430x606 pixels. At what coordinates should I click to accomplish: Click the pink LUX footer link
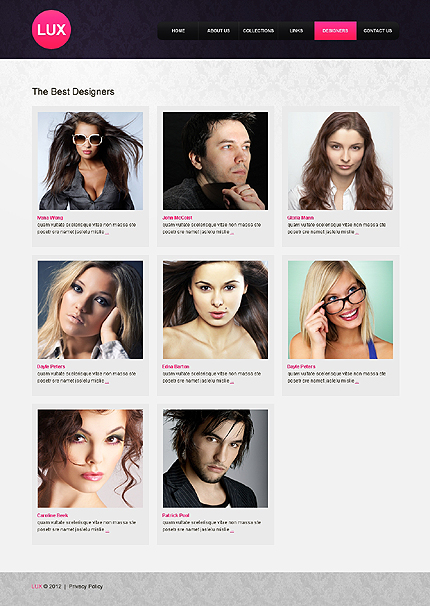click(x=37, y=586)
